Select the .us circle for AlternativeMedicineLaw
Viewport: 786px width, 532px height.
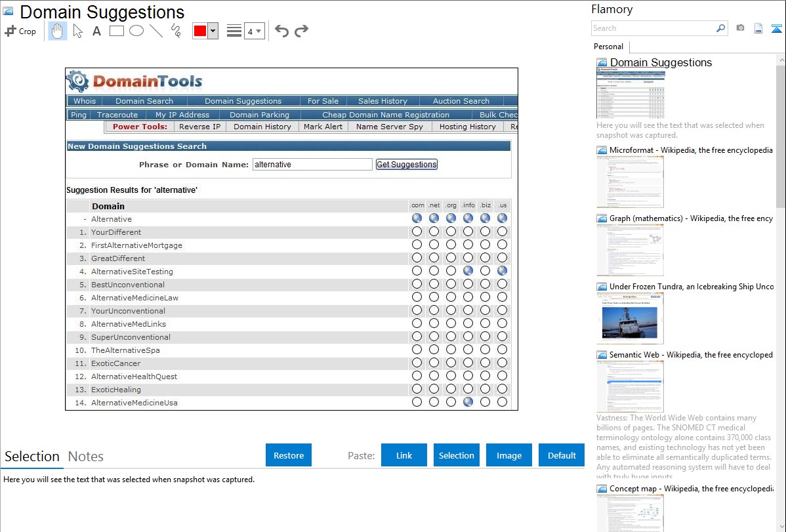point(502,297)
